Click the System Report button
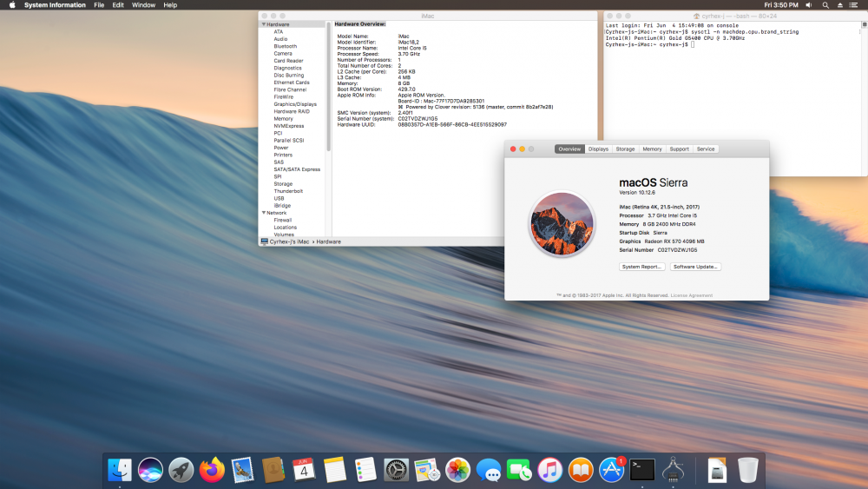 (x=641, y=267)
